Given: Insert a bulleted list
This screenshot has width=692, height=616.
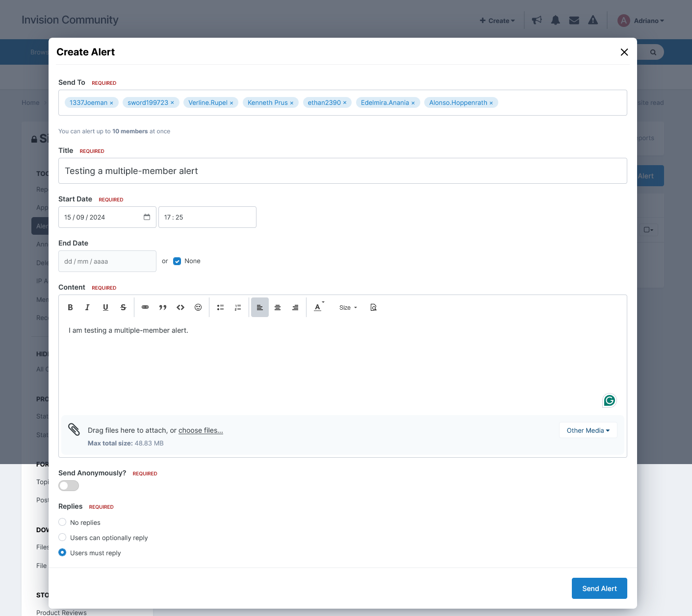Looking at the screenshot, I should pyautogui.click(x=220, y=307).
